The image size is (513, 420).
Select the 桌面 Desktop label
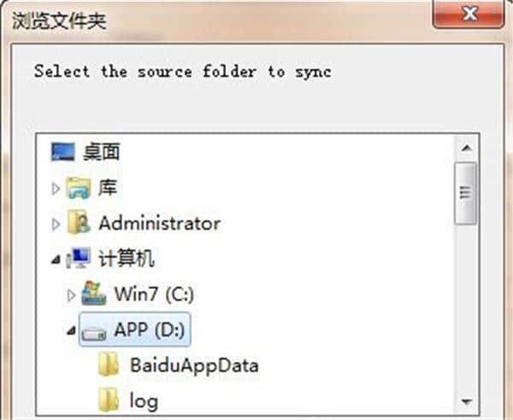point(102,152)
